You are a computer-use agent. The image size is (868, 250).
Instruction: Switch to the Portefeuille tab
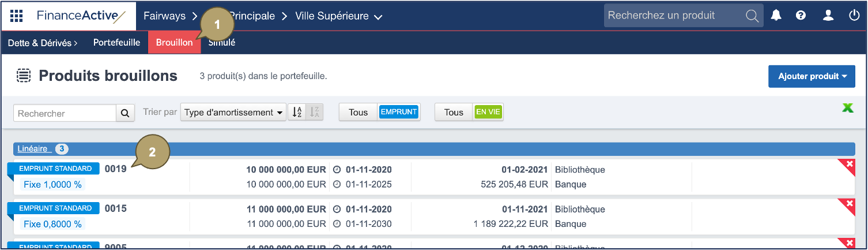(x=116, y=43)
